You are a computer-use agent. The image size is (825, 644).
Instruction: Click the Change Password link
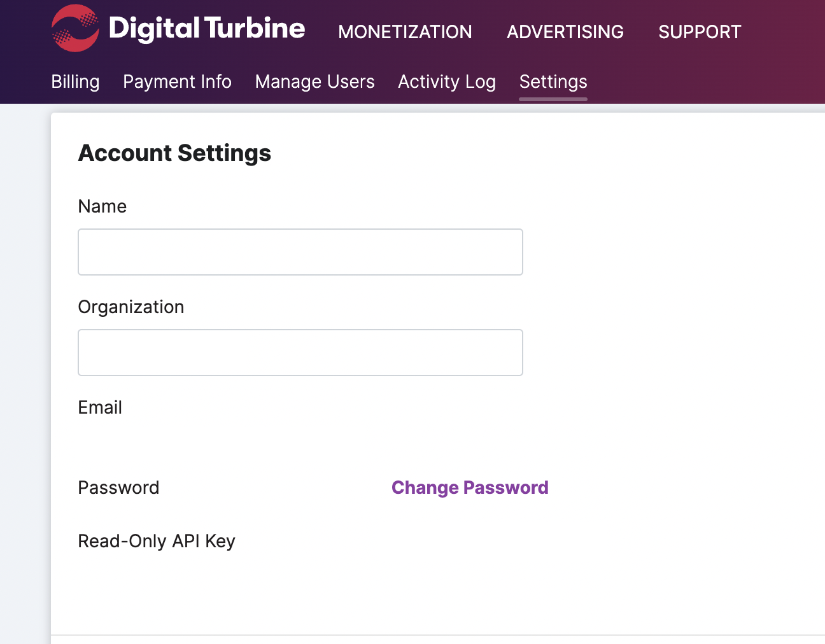470,487
